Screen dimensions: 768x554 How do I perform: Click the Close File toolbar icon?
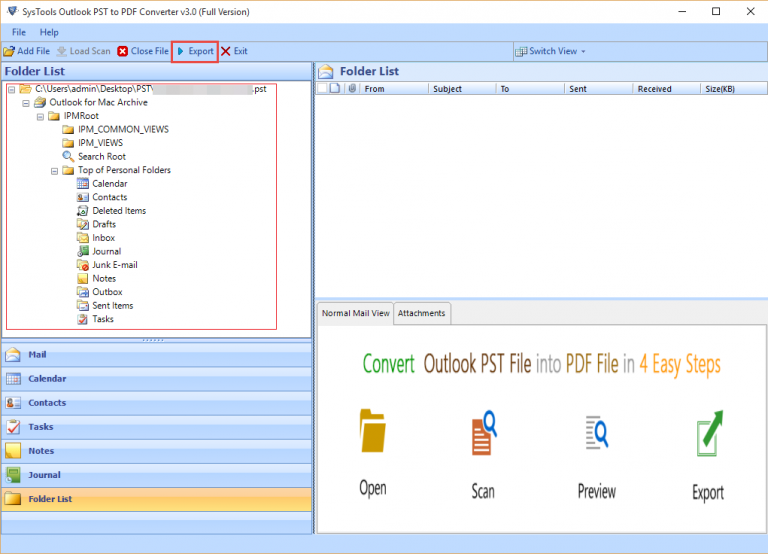click(123, 51)
